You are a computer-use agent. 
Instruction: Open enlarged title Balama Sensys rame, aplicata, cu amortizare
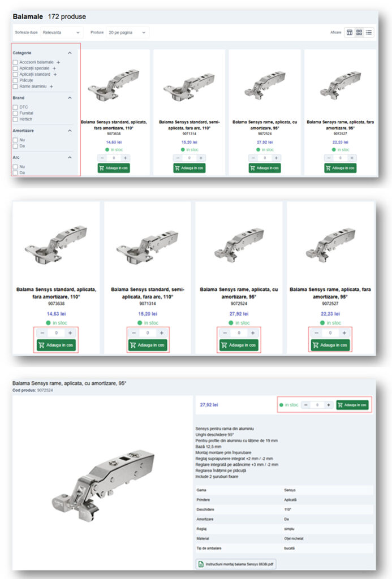pos(239,293)
